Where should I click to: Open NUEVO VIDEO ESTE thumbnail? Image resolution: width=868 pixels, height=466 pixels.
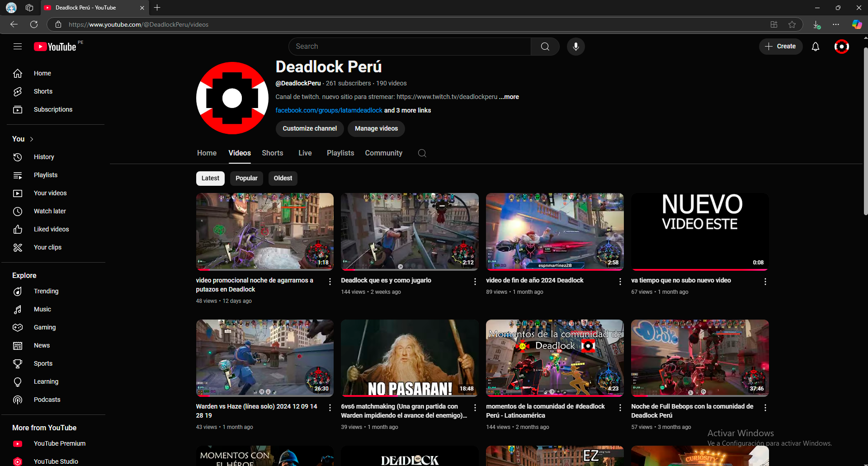point(700,231)
